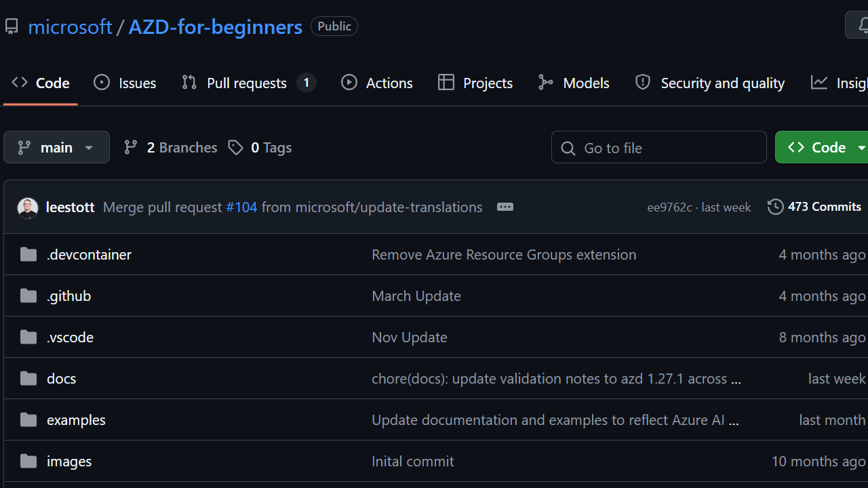Open the 'Nov Update' commit message
Image resolution: width=868 pixels, height=488 pixels.
(x=410, y=337)
